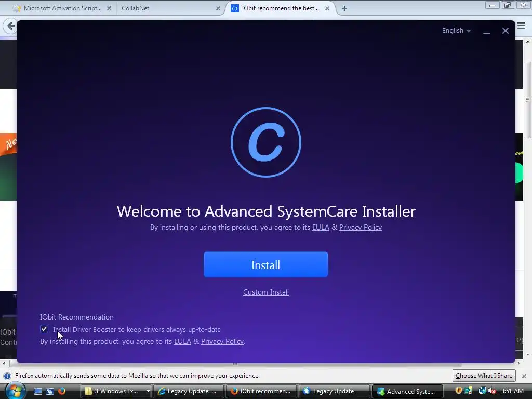
Task: Open Driver Booster Privacy Policy link at bottom
Action: point(222,341)
